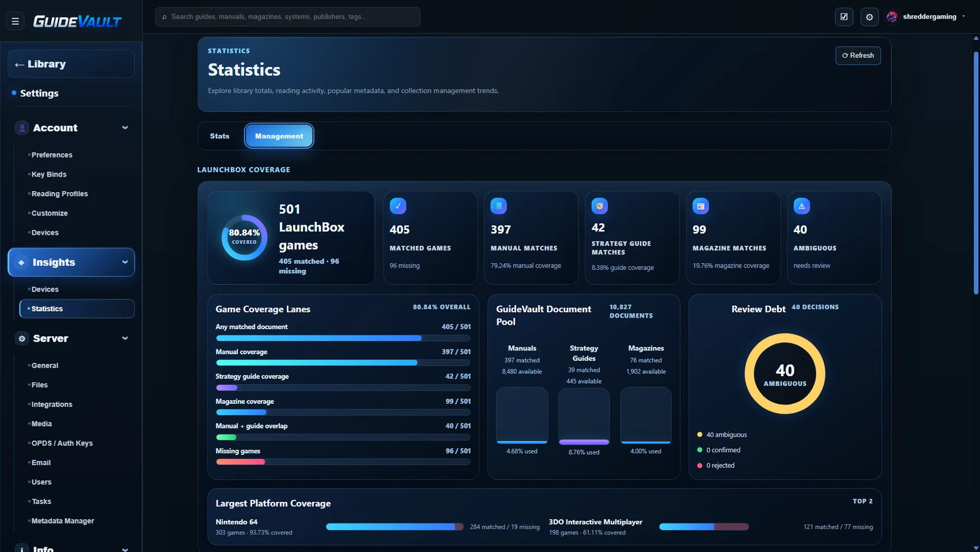Screen dimensions: 980x552
Task: Click the 3DO Interactive Multiplayer coverage bar
Action: click(704, 527)
